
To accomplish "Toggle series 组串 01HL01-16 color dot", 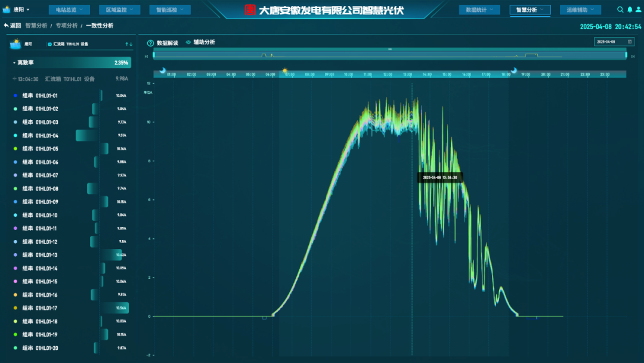I will [x=16, y=295].
